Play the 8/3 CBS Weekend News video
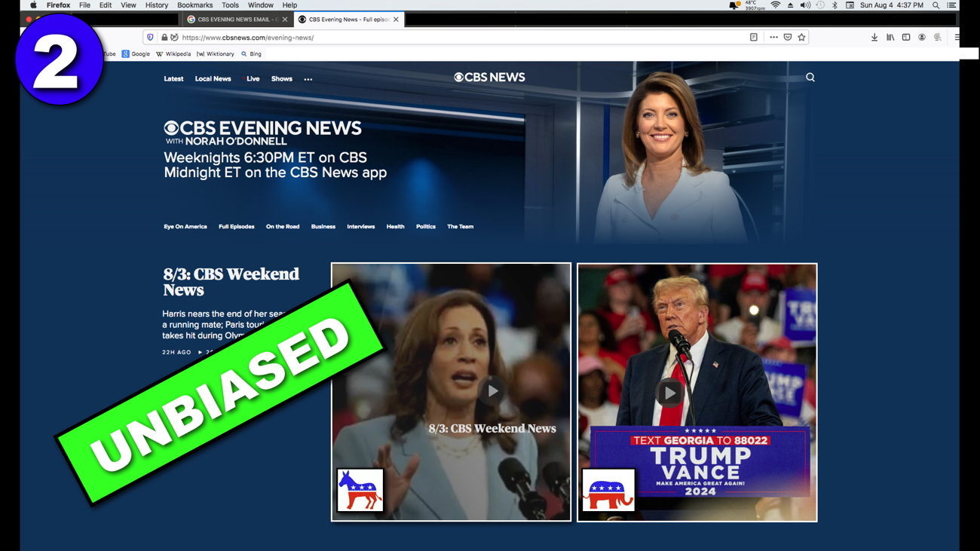980x551 pixels. 492,391
